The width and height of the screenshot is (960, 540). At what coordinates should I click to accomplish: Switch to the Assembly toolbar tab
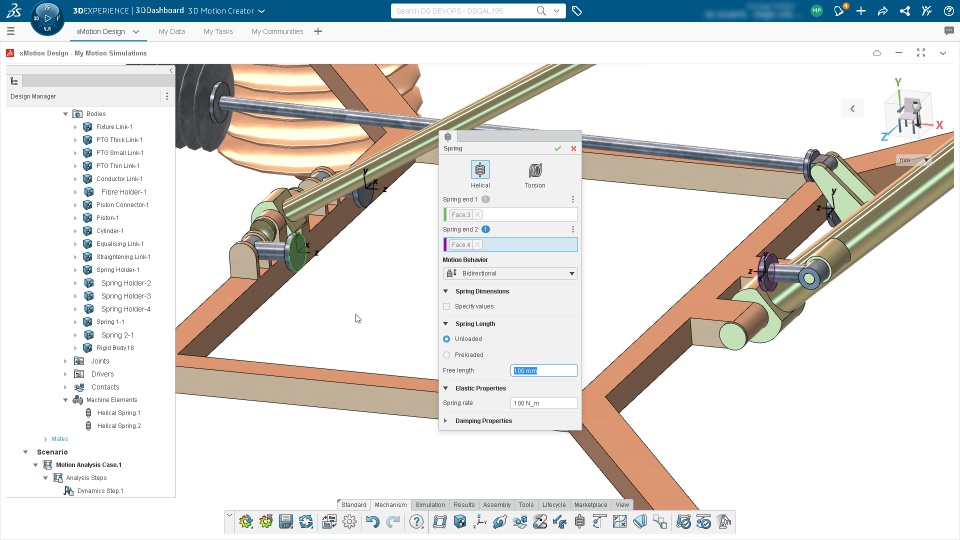[x=497, y=504]
